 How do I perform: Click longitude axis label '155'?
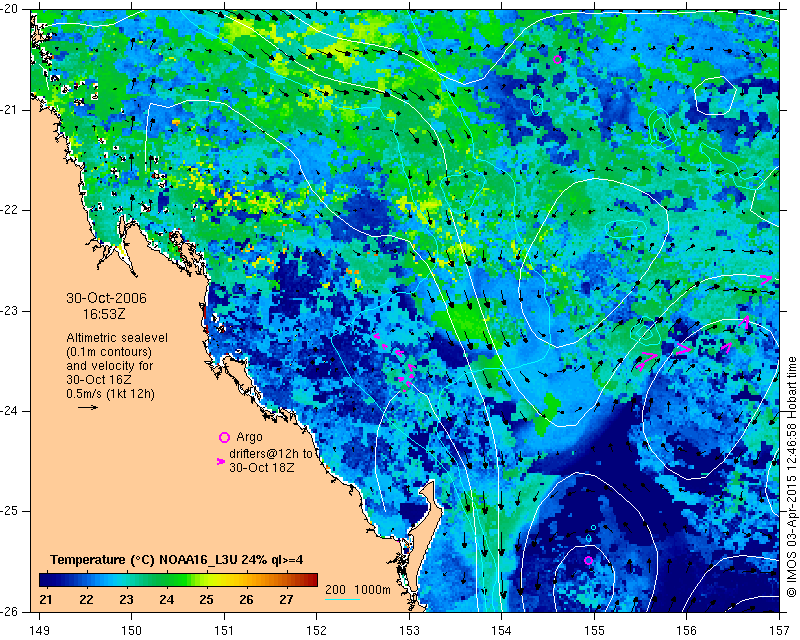tap(594, 631)
